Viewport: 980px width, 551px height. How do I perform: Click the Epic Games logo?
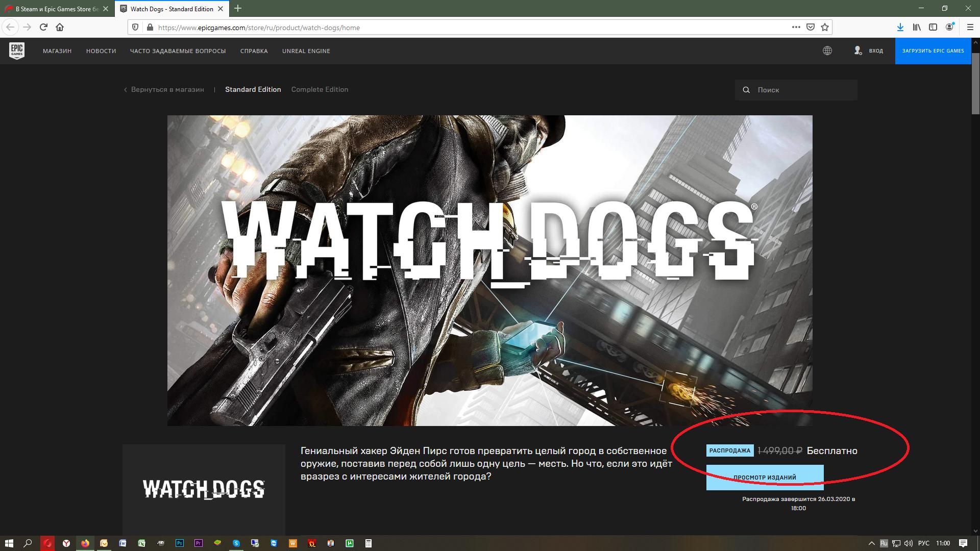tap(17, 51)
